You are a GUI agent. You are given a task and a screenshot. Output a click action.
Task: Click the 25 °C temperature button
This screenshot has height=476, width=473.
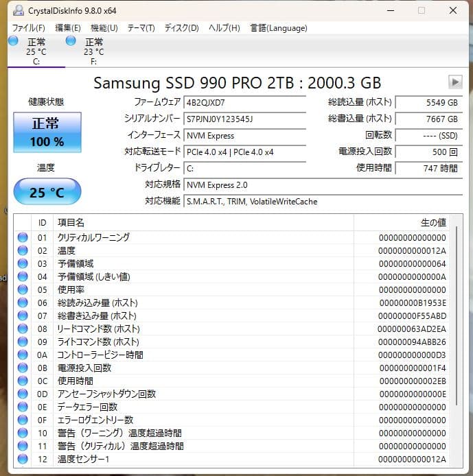click(47, 191)
